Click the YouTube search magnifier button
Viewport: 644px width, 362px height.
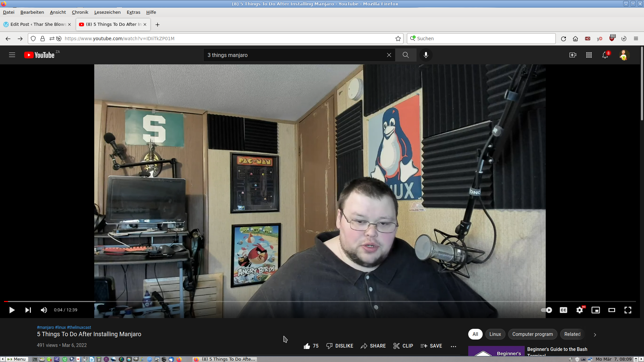pos(406,55)
